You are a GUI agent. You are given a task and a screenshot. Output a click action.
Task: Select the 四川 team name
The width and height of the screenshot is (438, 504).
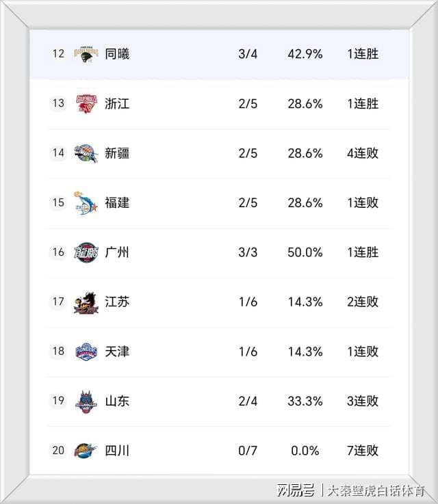tap(117, 451)
